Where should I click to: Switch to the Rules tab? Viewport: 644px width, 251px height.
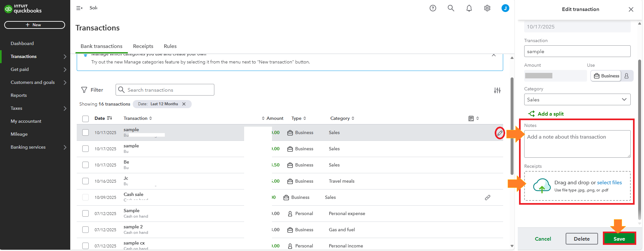click(170, 46)
